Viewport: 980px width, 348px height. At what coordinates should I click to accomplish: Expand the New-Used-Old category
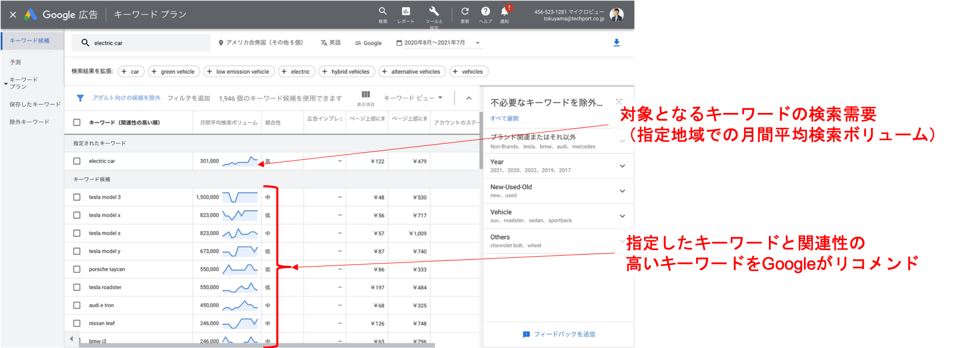[622, 191]
